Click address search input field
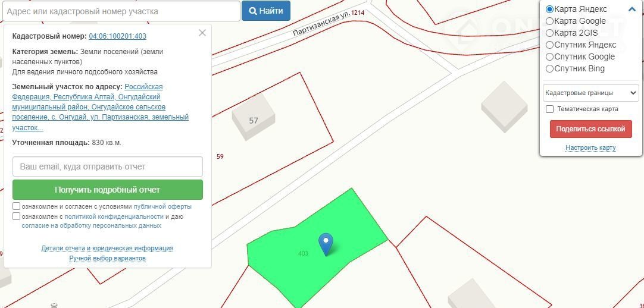Viewport: 644px width, 308px height. click(x=121, y=11)
